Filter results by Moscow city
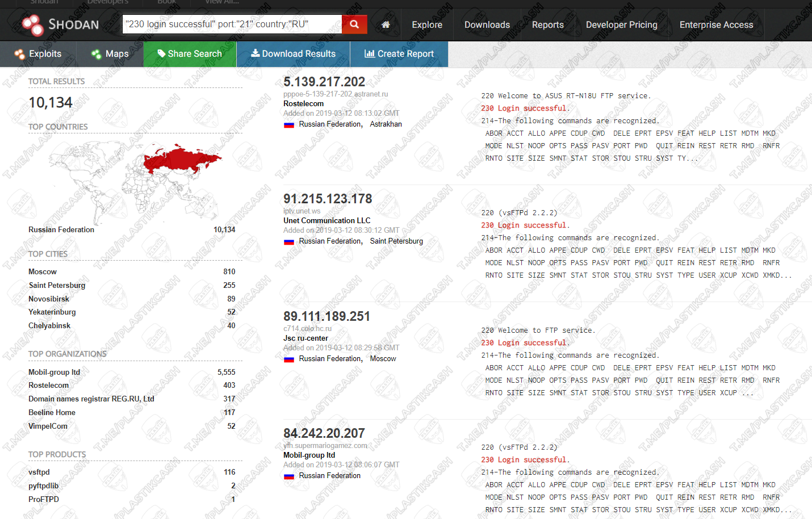Image resolution: width=812 pixels, height=519 pixels. click(x=43, y=272)
